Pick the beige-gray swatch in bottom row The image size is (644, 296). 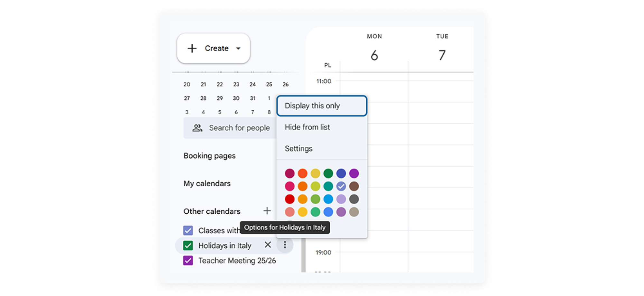[x=354, y=212]
